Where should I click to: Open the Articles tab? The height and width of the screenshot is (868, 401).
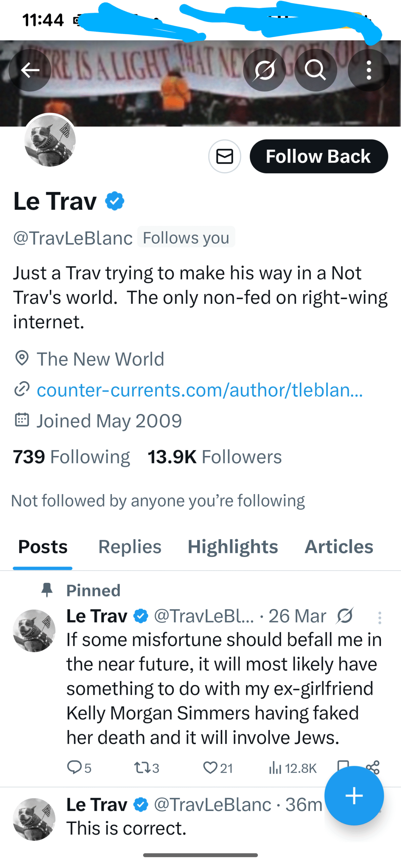point(339,547)
